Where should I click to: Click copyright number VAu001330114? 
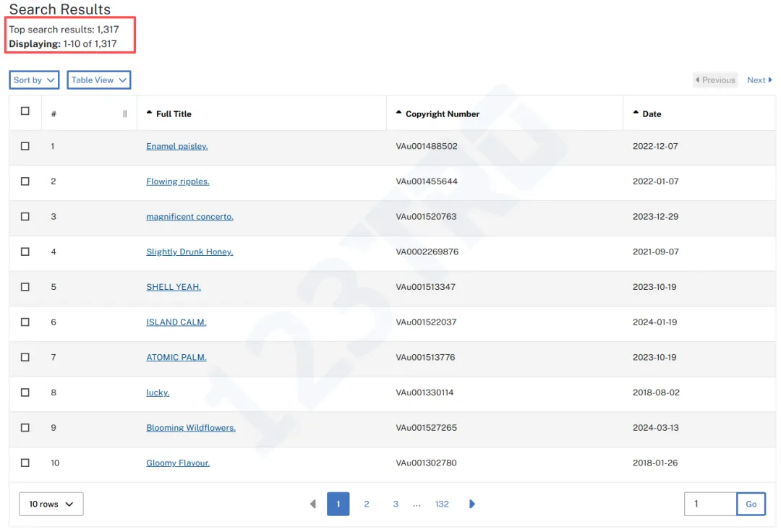pyautogui.click(x=424, y=392)
